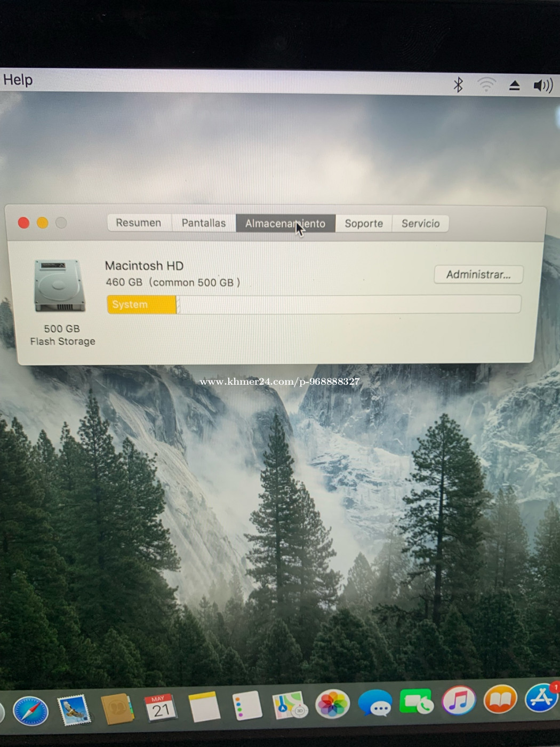The image size is (560, 747).
Task: Open the Soporte tab
Action: point(364,224)
